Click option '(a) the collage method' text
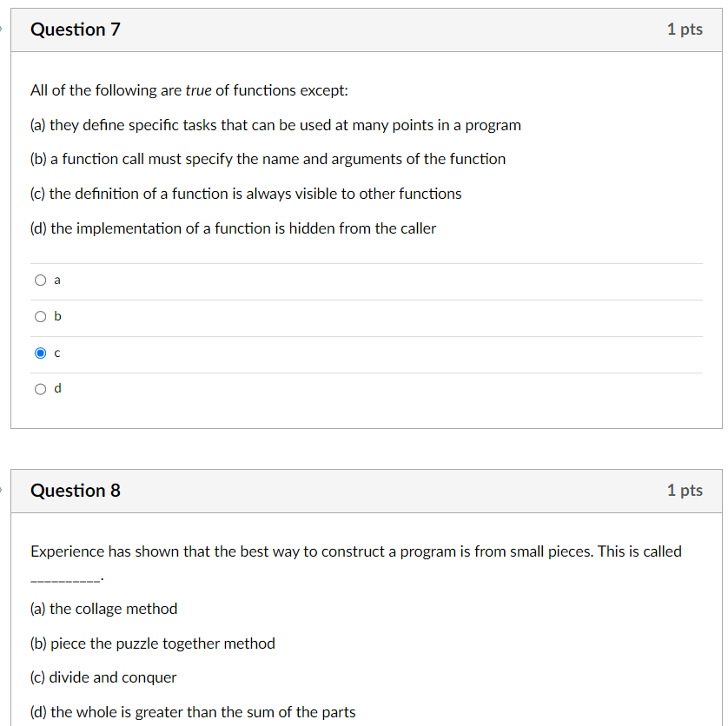 [103, 609]
